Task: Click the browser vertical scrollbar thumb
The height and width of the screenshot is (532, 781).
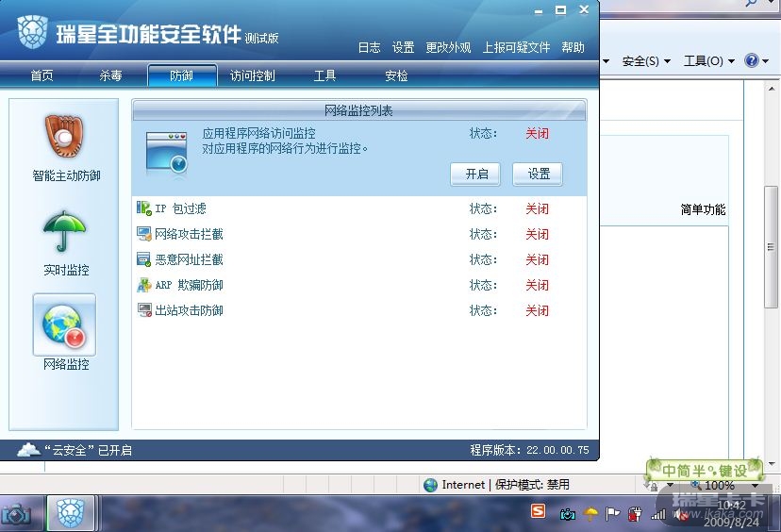Action: 771,246
